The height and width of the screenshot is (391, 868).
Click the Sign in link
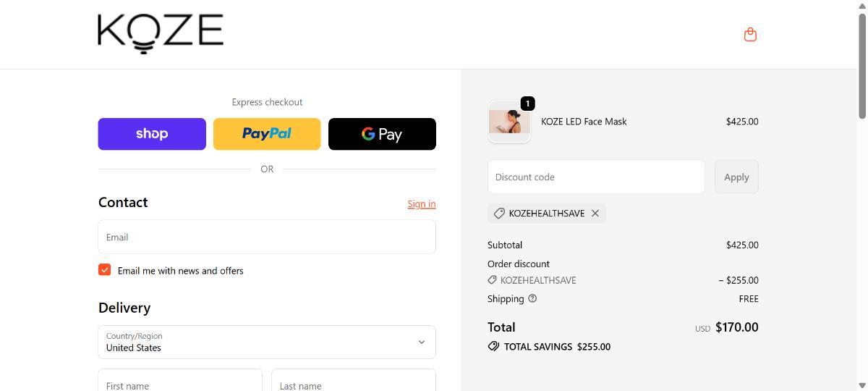click(x=421, y=204)
